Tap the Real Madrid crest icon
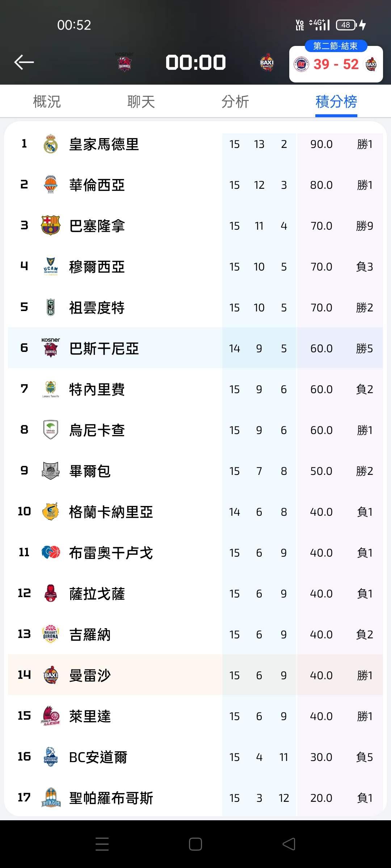391x868 pixels. pyautogui.click(x=51, y=144)
